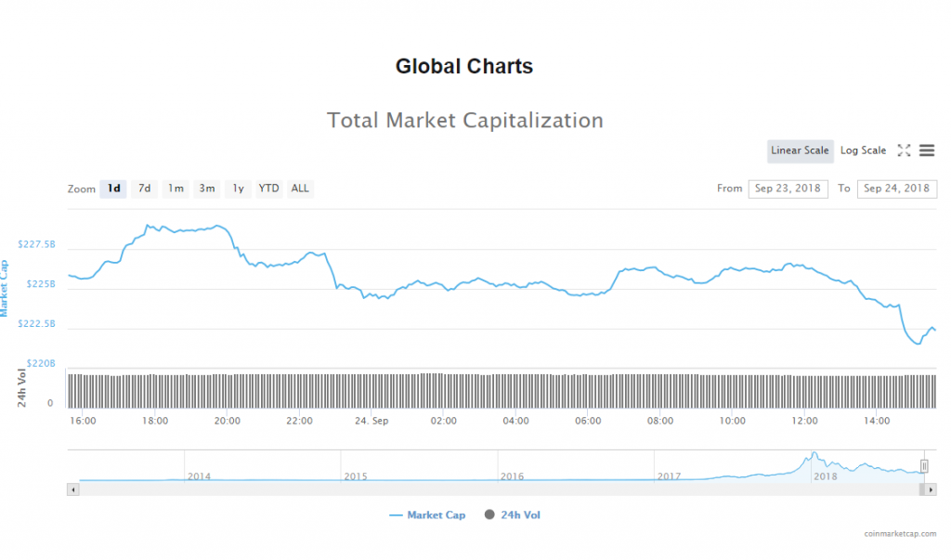Switch to Log Scale
This screenshot has width=951, height=560.
tap(863, 150)
